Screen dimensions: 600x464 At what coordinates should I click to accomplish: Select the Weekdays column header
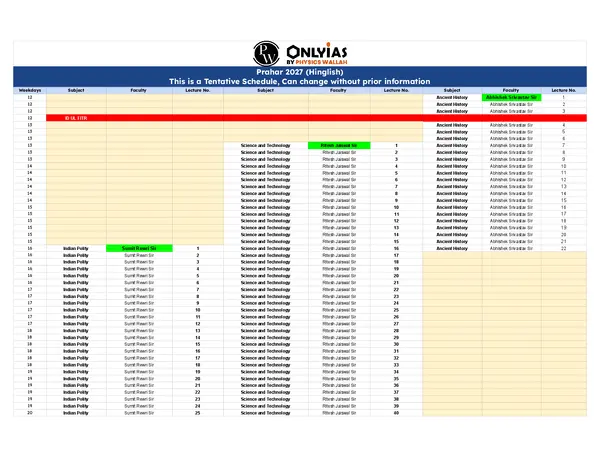tap(30, 89)
